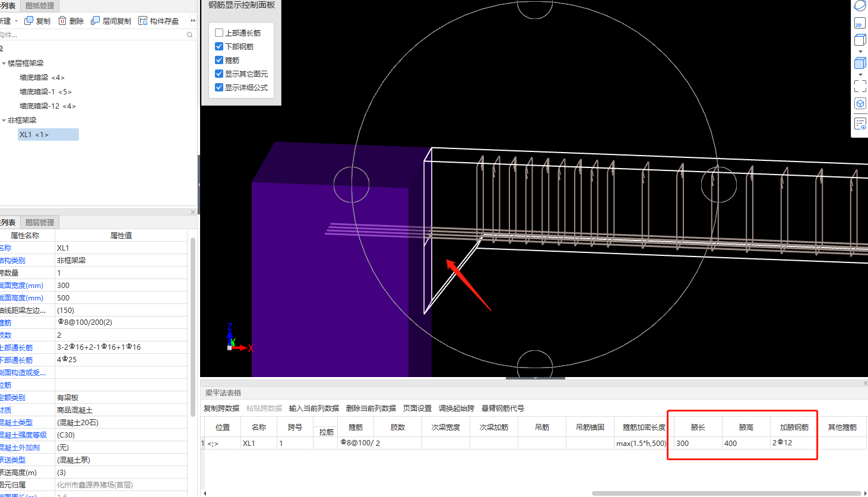Click the XYZ axis gizmo in viewport

point(239,338)
